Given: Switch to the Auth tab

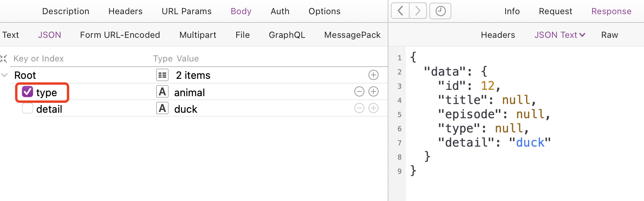Looking at the screenshot, I should [280, 11].
